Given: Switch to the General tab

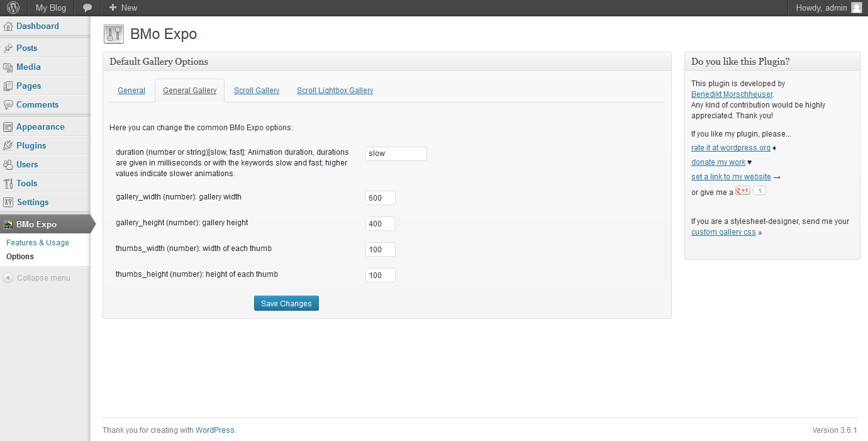Looking at the screenshot, I should [131, 91].
